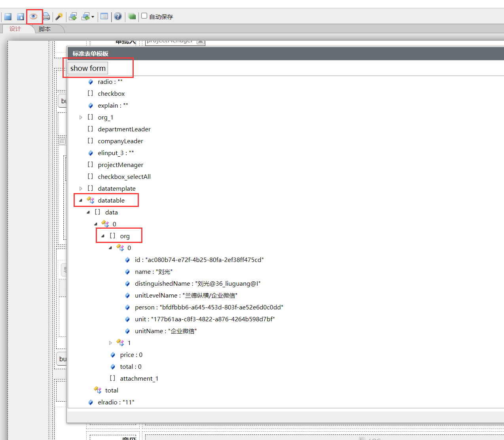The image size is (504, 440).
Task: Click the form list properties icon
Action: (x=104, y=17)
